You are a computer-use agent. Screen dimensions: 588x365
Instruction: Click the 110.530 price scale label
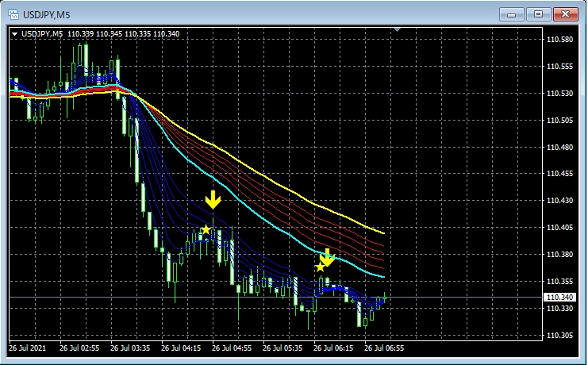[x=560, y=93]
